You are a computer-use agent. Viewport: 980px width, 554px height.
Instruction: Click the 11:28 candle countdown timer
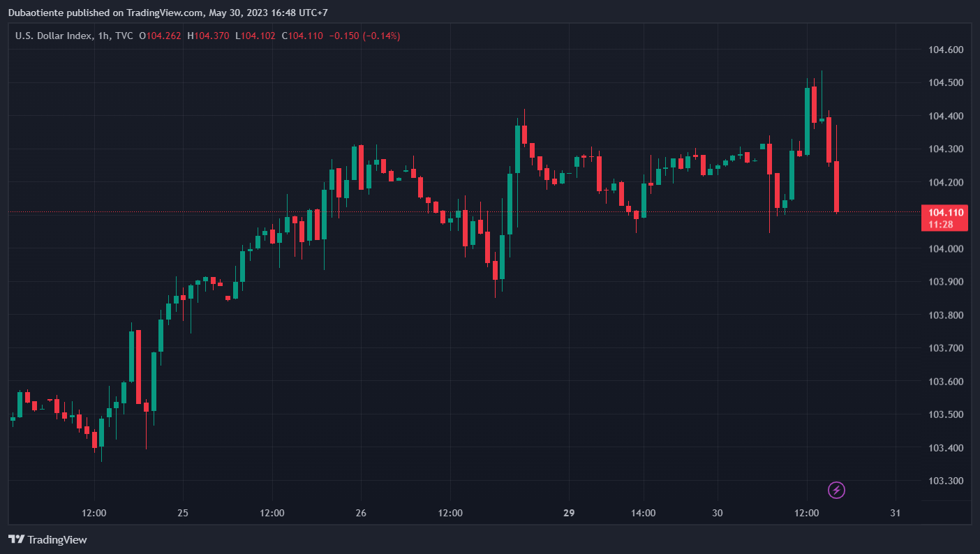944,224
